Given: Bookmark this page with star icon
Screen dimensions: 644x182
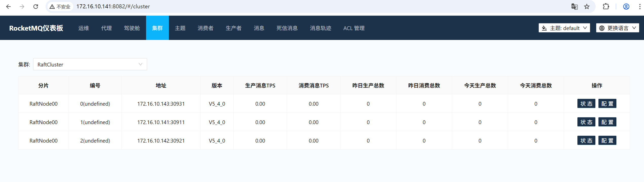Looking at the screenshot, I should tap(587, 7).
